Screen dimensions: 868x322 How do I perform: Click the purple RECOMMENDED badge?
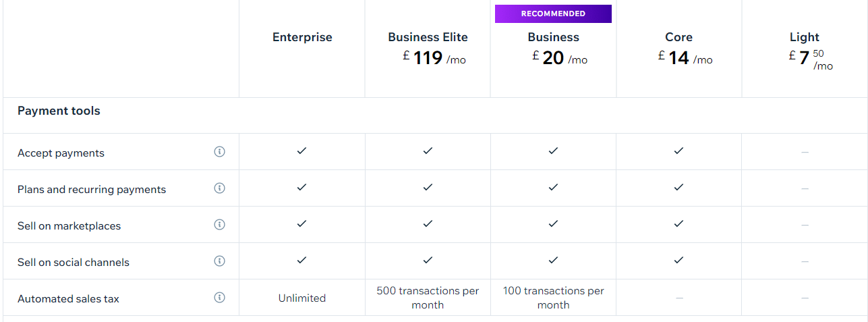click(x=553, y=14)
